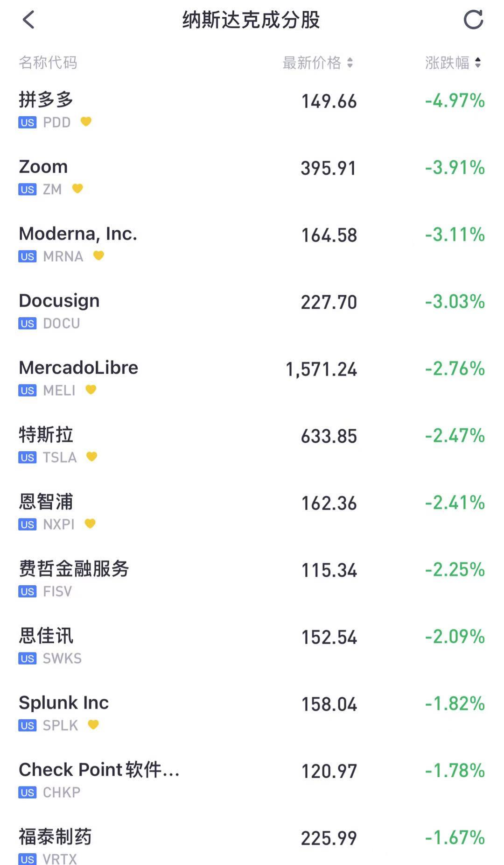The width and height of the screenshot is (504, 865).
Task: Tap the heart icon beside NXPI
Action: 90,524
